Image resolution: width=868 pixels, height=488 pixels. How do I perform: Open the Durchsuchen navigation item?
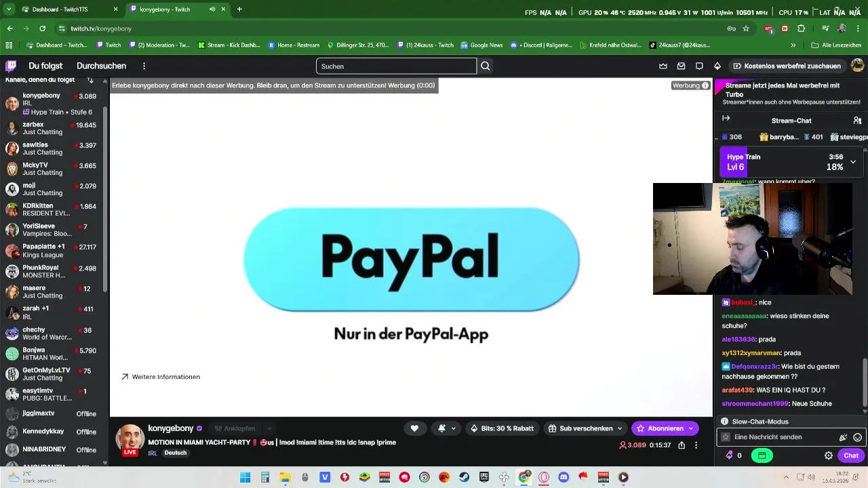pyautogui.click(x=101, y=66)
